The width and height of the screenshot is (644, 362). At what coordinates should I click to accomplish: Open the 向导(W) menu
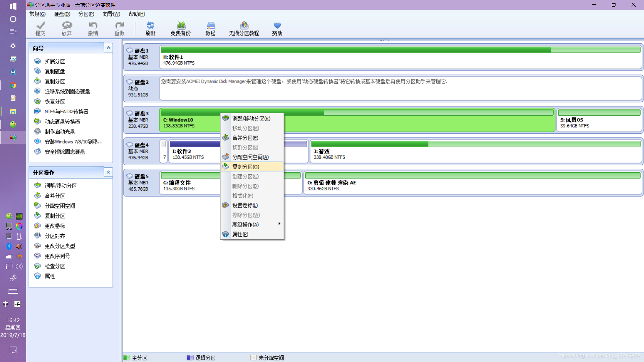click(111, 14)
